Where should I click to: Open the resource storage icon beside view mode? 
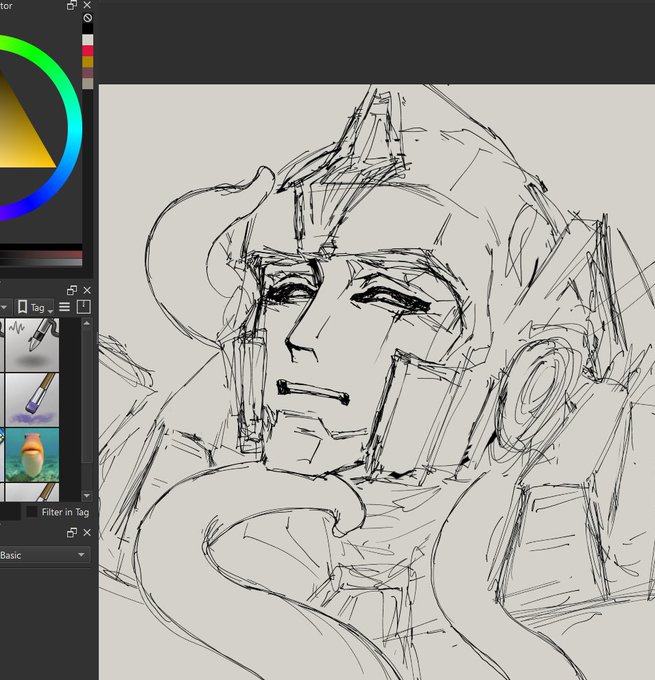point(83,307)
